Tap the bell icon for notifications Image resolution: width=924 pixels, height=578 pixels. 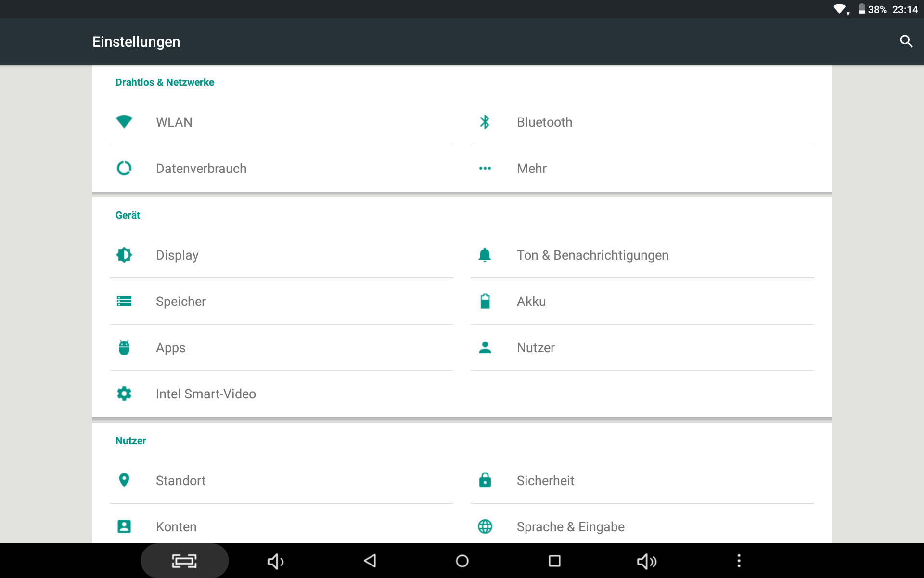(485, 255)
